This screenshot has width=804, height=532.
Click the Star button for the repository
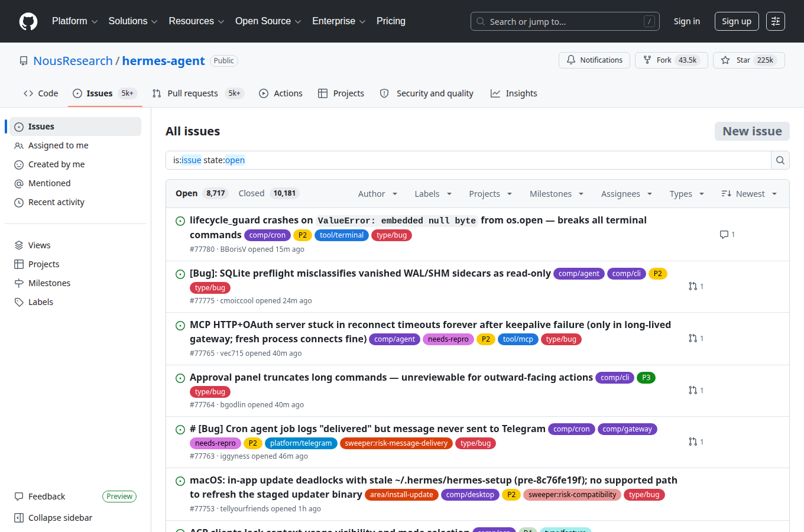point(748,60)
